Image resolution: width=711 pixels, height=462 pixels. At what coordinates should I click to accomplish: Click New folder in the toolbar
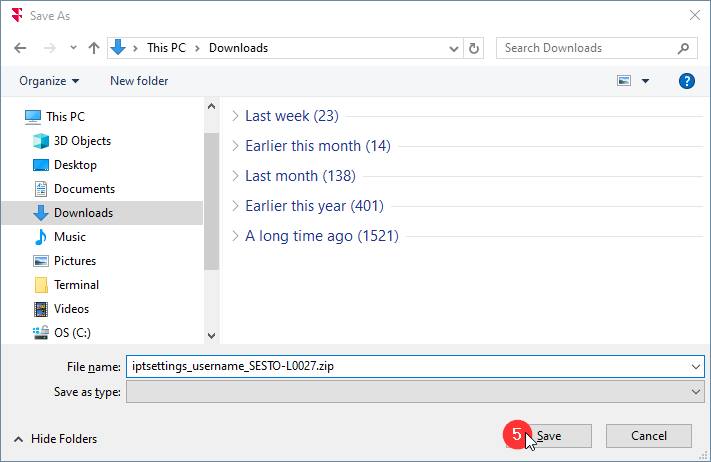point(139,81)
